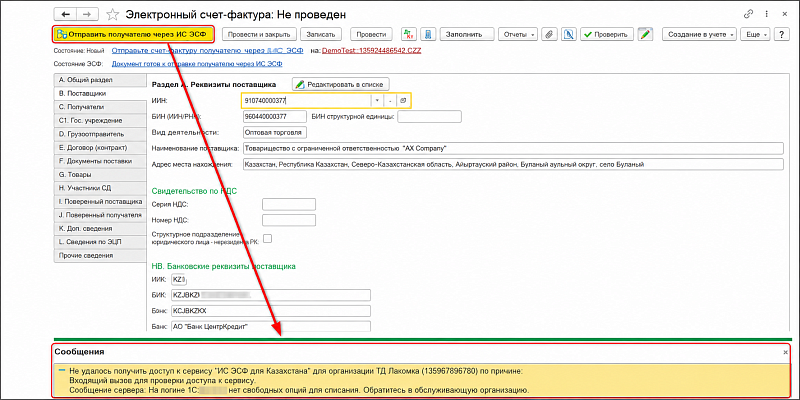800x400 pixels.
Task: Switch to J. Поверенный получателя tab
Action: (100, 215)
